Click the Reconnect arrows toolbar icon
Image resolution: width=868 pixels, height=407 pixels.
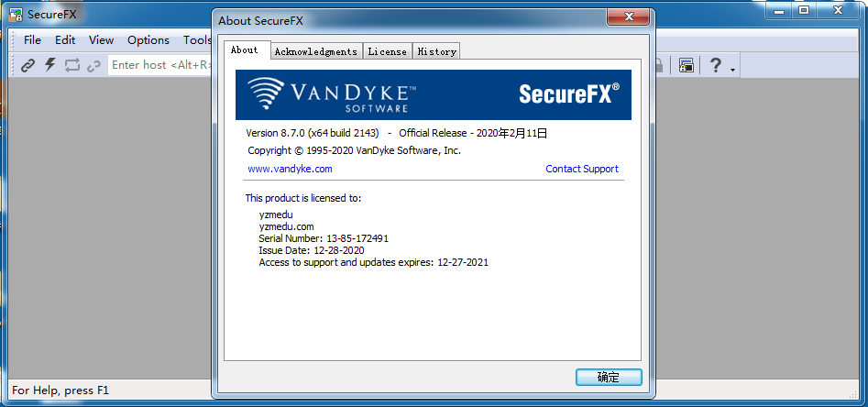point(72,65)
